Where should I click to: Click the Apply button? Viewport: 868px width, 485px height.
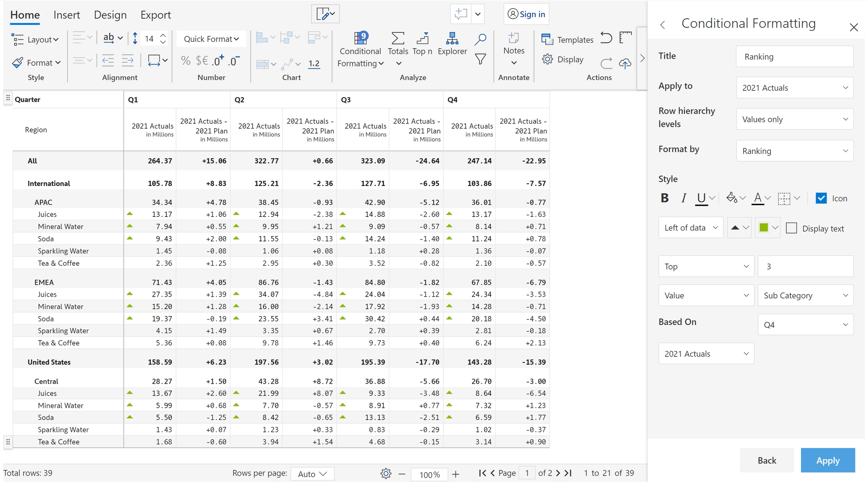pos(827,461)
